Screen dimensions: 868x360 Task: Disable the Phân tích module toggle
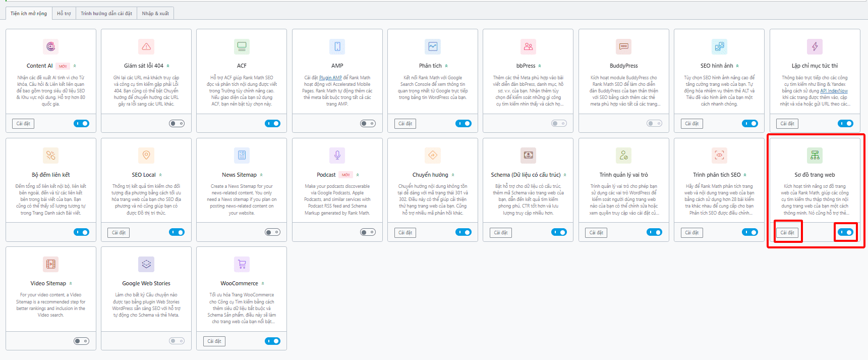(x=464, y=123)
